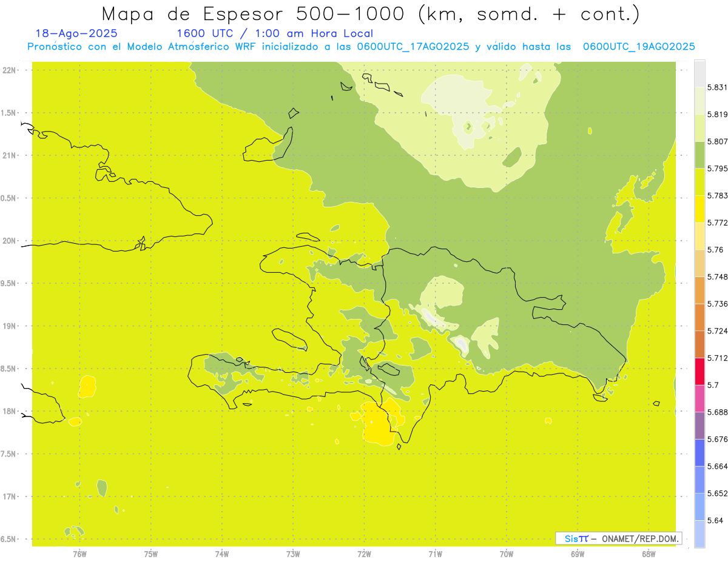Click the latitude axis label 19N

9,326
